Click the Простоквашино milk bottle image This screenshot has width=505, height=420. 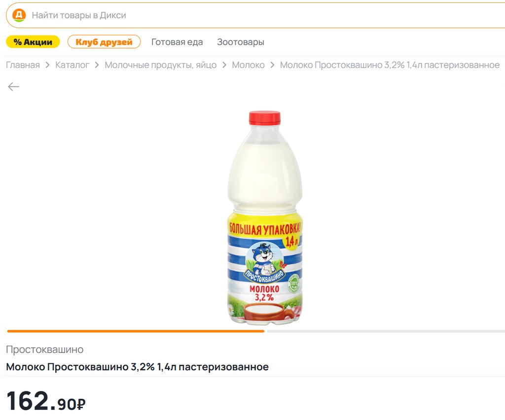pyautogui.click(x=265, y=217)
